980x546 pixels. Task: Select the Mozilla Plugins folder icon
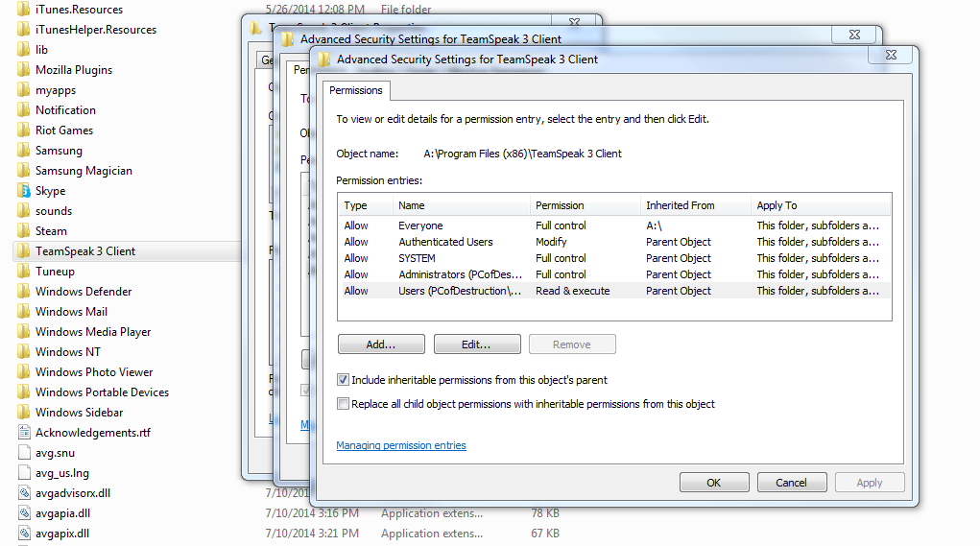24,69
